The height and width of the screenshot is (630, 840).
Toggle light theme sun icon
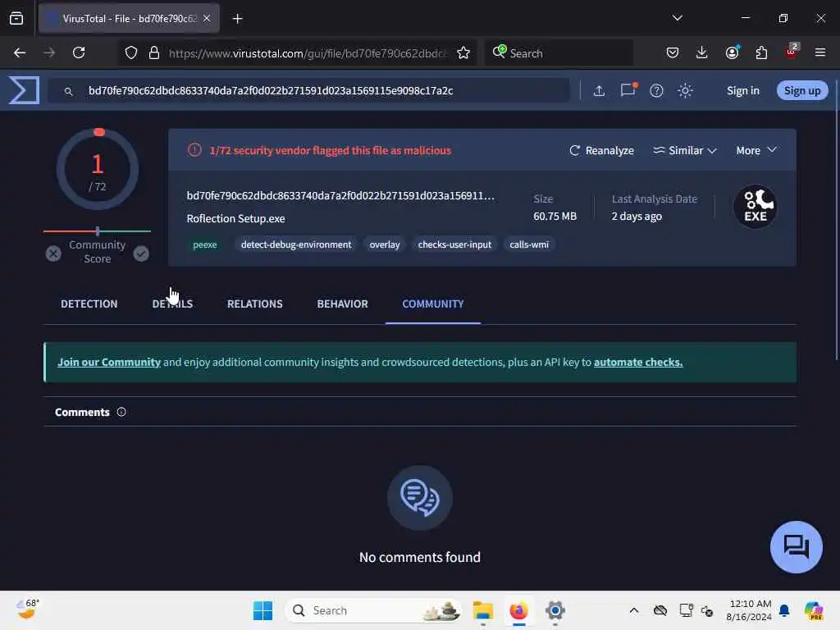pyautogui.click(x=685, y=90)
